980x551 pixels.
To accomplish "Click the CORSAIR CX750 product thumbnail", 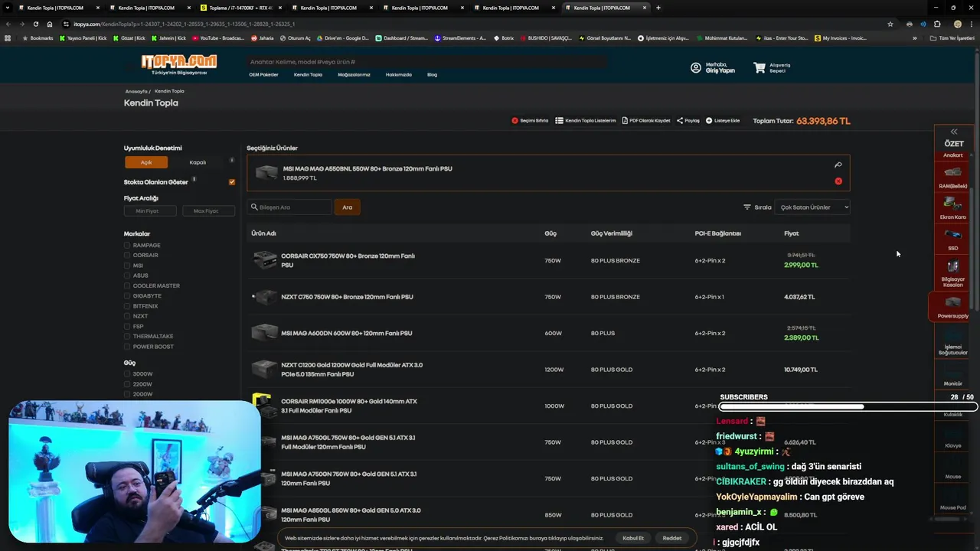I will pyautogui.click(x=265, y=260).
